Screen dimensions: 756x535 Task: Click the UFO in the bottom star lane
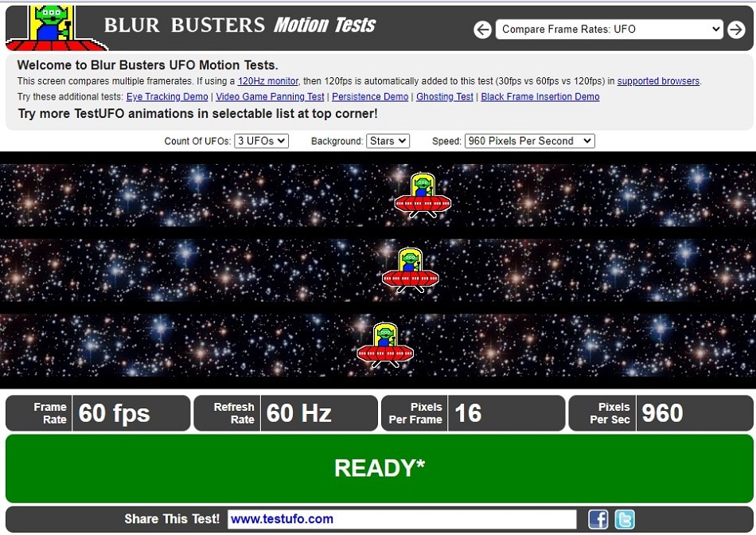click(385, 346)
